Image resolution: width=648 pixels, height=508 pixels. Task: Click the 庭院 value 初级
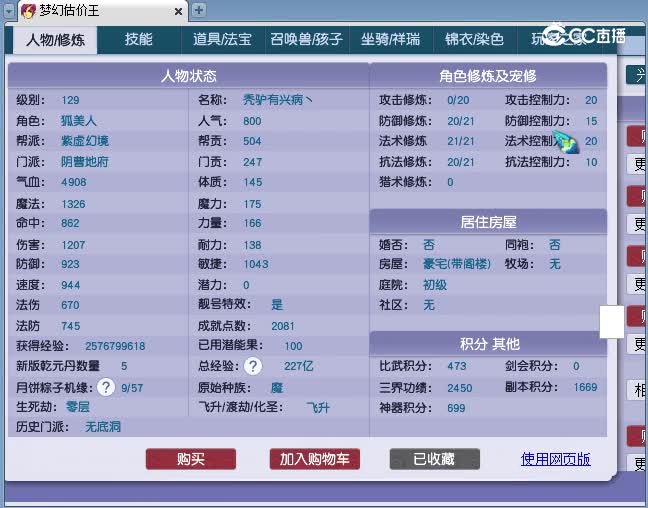click(435, 285)
